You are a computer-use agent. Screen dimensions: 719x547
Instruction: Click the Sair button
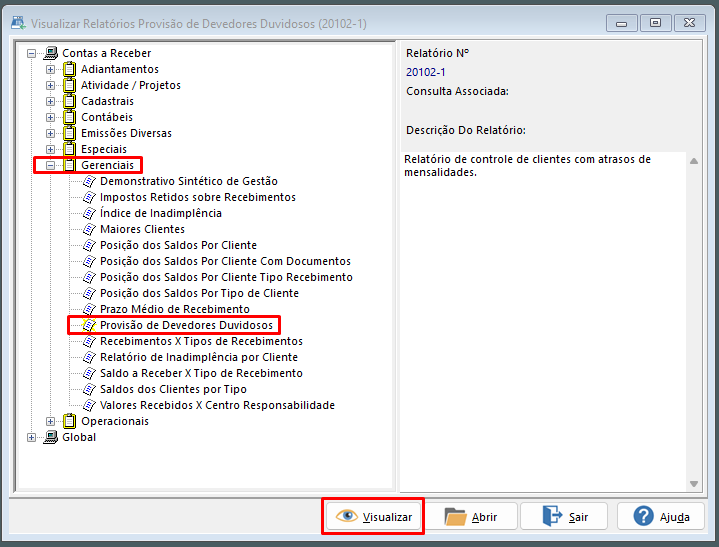coord(564,517)
